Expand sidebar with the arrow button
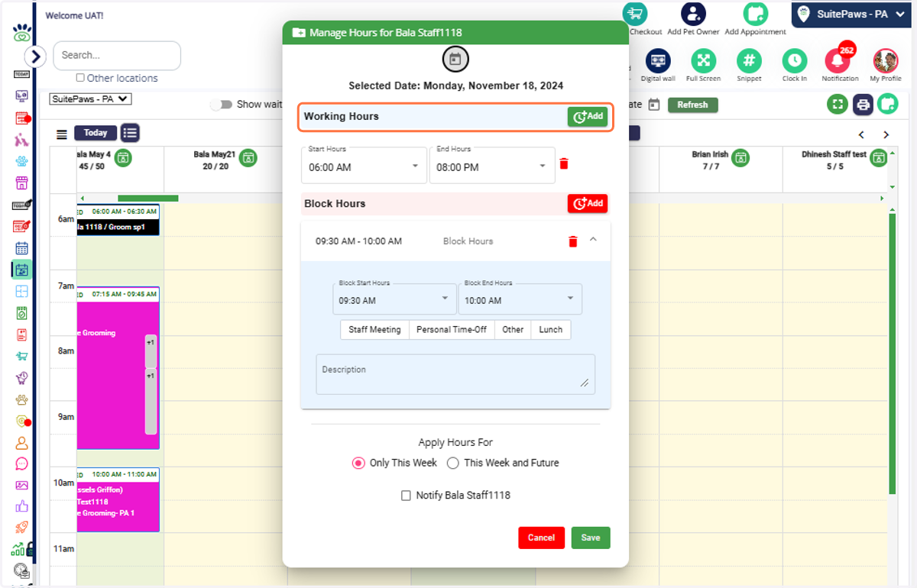 tap(36, 56)
